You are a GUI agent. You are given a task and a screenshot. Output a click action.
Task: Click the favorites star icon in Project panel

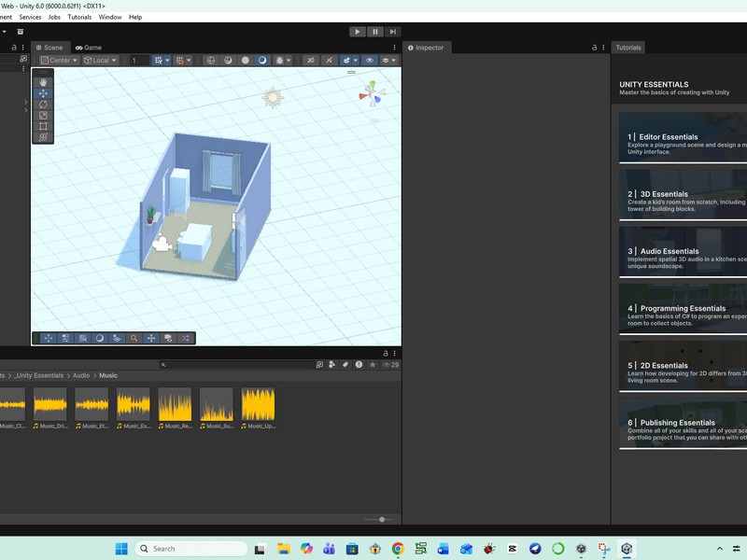click(x=373, y=364)
